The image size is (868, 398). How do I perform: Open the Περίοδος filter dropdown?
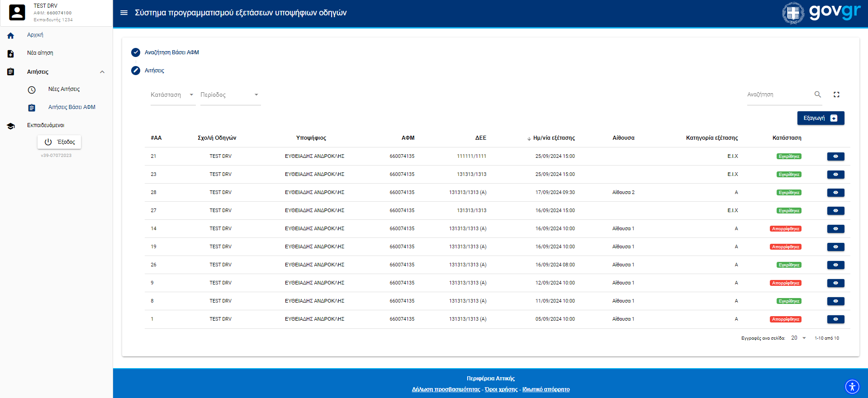point(230,95)
